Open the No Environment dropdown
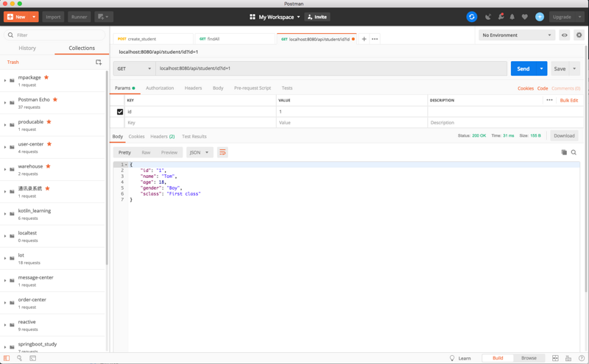This screenshot has width=589, height=364. pos(517,35)
